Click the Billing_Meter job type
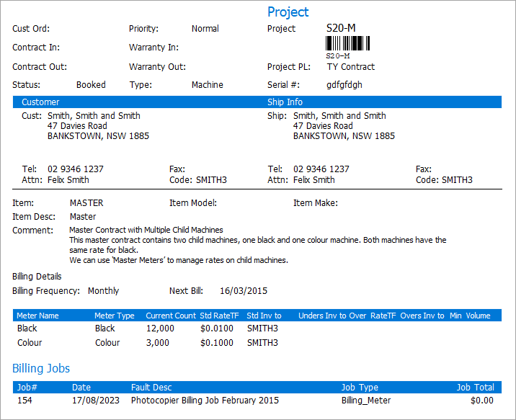Image resolution: width=516 pixels, height=420 pixels. 366,401
